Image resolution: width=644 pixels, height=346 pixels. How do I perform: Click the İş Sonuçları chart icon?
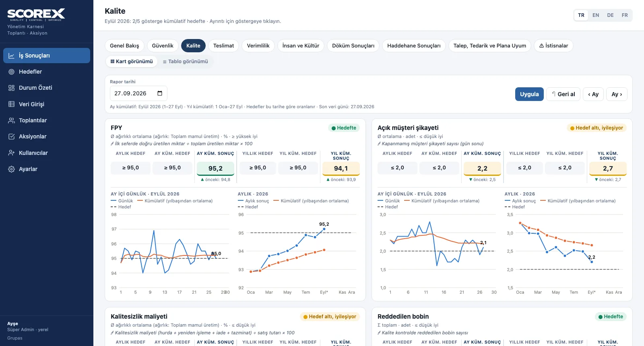(x=11, y=56)
